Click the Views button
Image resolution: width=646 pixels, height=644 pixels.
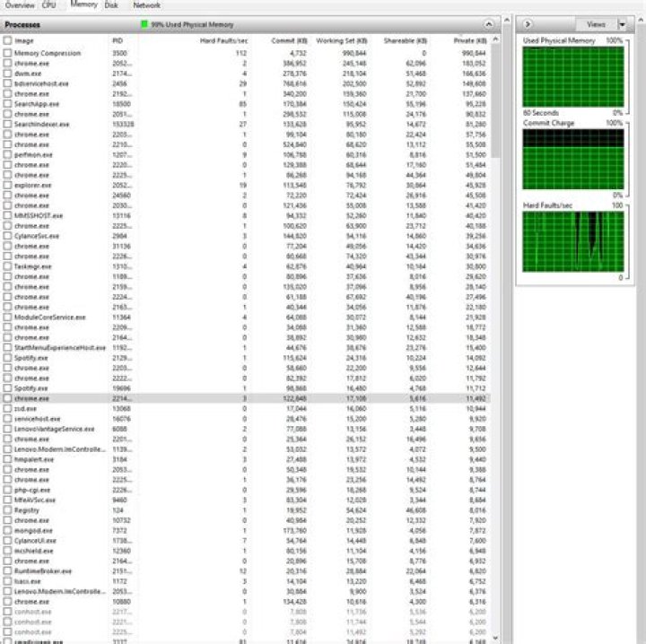point(596,24)
